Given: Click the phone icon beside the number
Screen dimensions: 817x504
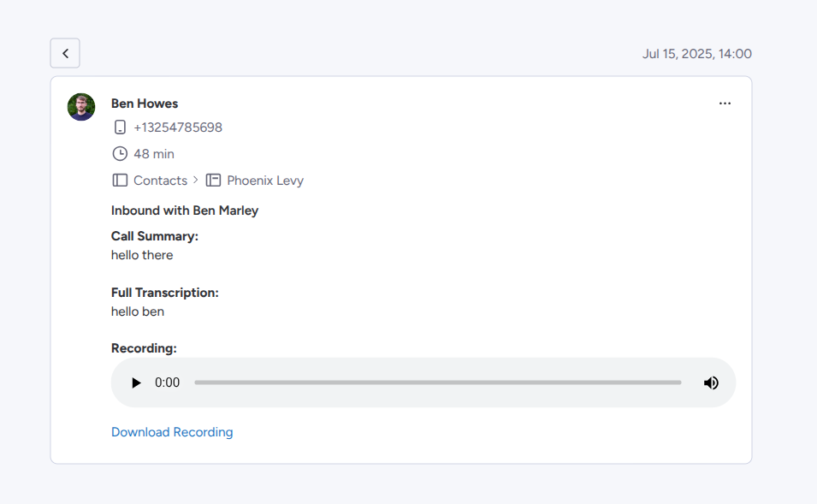Looking at the screenshot, I should pos(120,127).
